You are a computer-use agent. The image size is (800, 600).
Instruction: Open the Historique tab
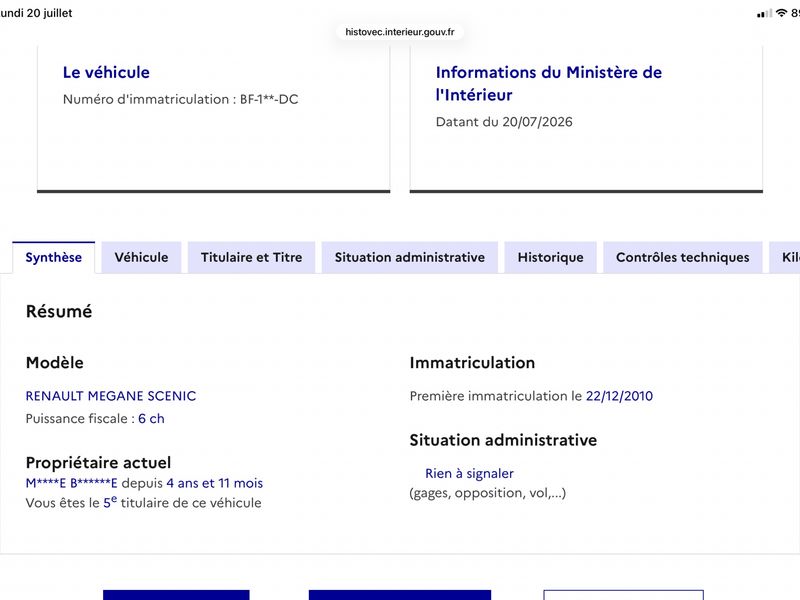point(551,257)
